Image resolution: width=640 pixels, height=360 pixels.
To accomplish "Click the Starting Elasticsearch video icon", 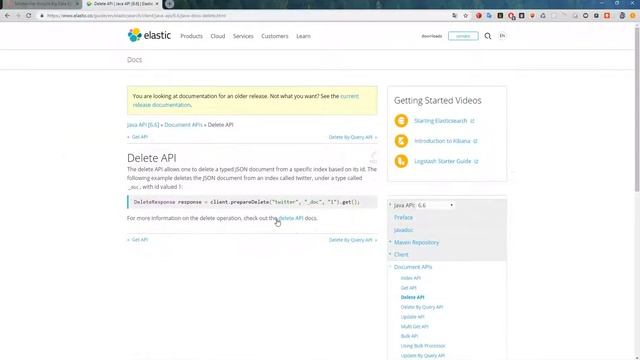I will click(x=401, y=121).
